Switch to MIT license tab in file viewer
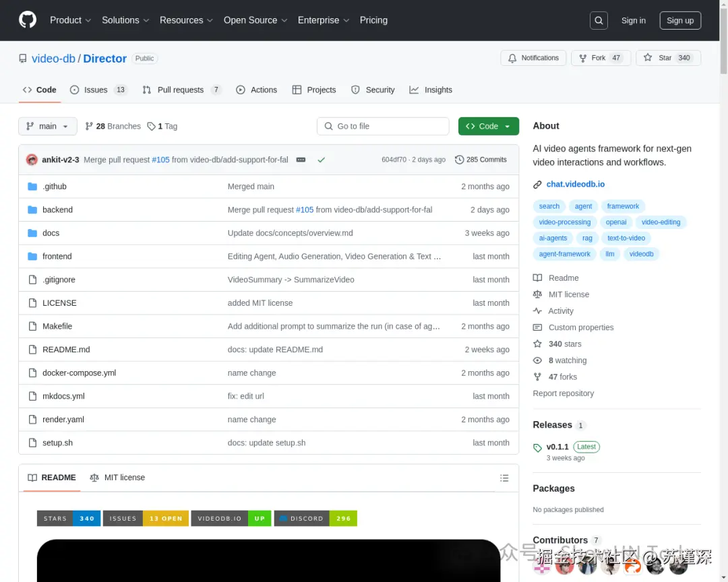The image size is (728, 582). (117, 478)
